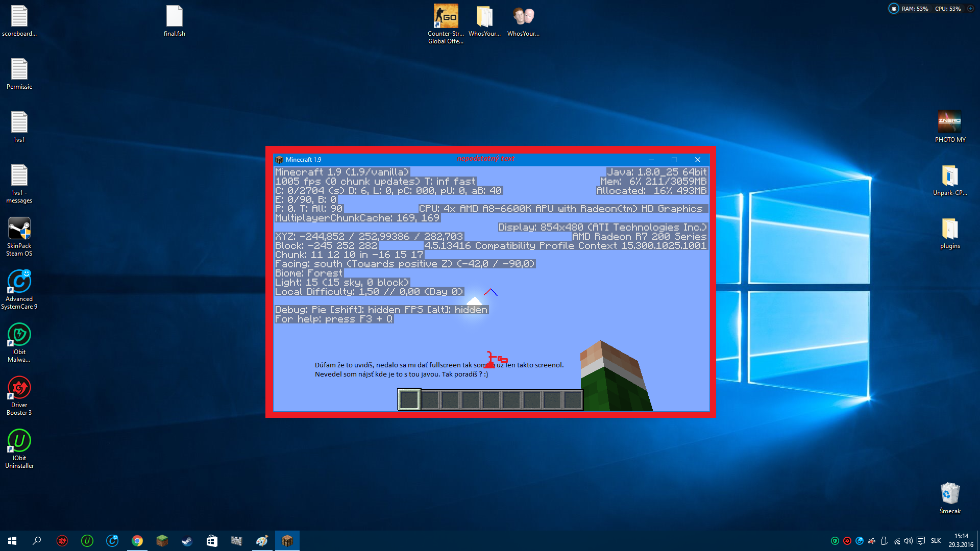The height and width of the screenshot is (551, 980).
Task: Launch Driver Booster 3 desktop shortcut
Action: coord(19,396)
